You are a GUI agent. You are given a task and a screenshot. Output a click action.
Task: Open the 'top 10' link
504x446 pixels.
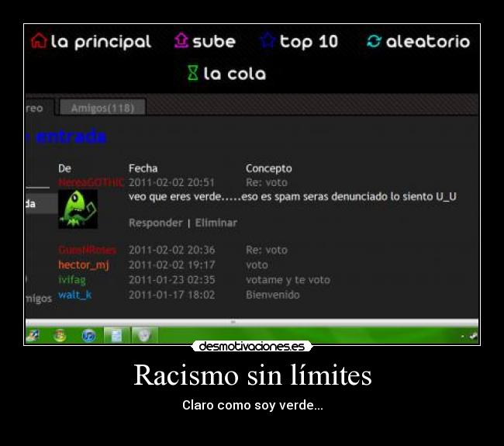point(309,42)
